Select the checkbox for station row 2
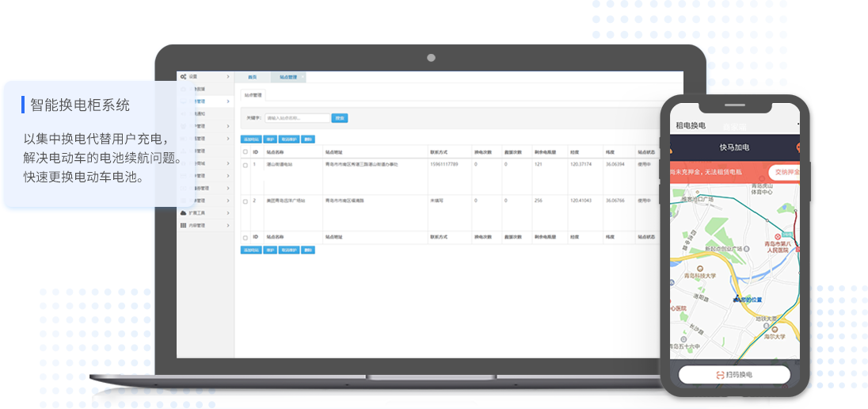Screen dimensions: 868x409 point(246,201)
